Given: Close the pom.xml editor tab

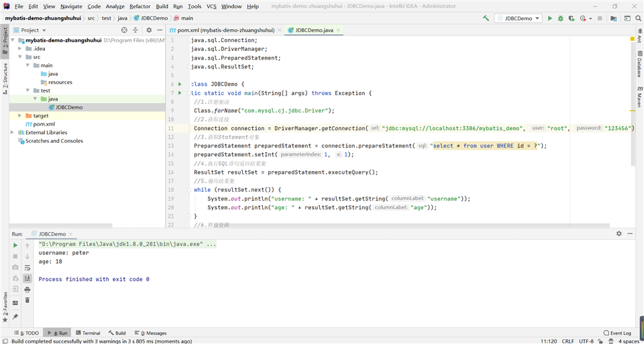Looking at the screenshot, I should point(280,30).
